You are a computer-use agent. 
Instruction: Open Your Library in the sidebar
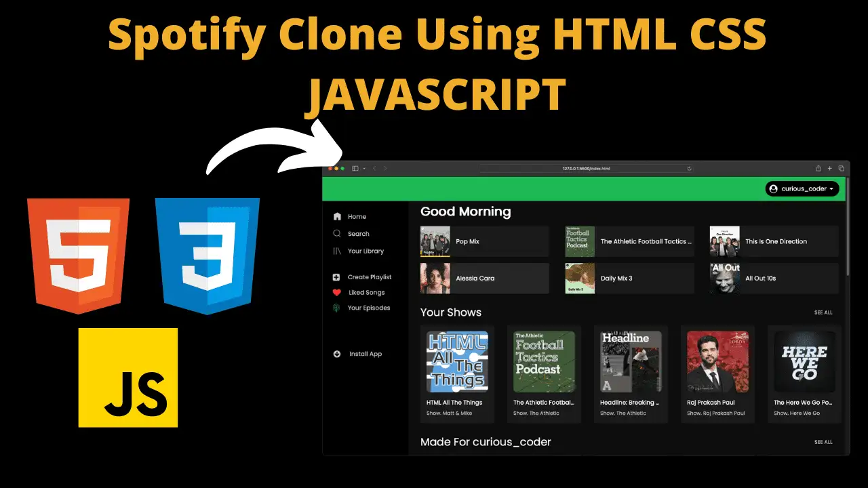point(366,251)
